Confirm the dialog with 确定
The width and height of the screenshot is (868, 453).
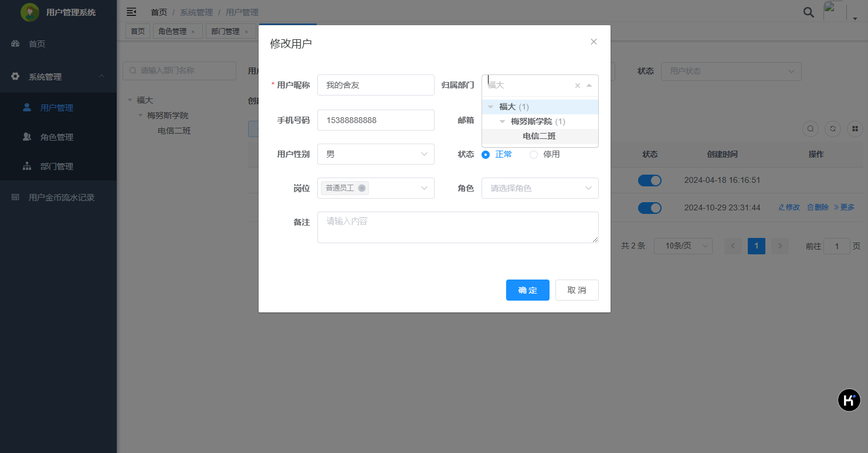pyautogui.click(x=528, y=290)
